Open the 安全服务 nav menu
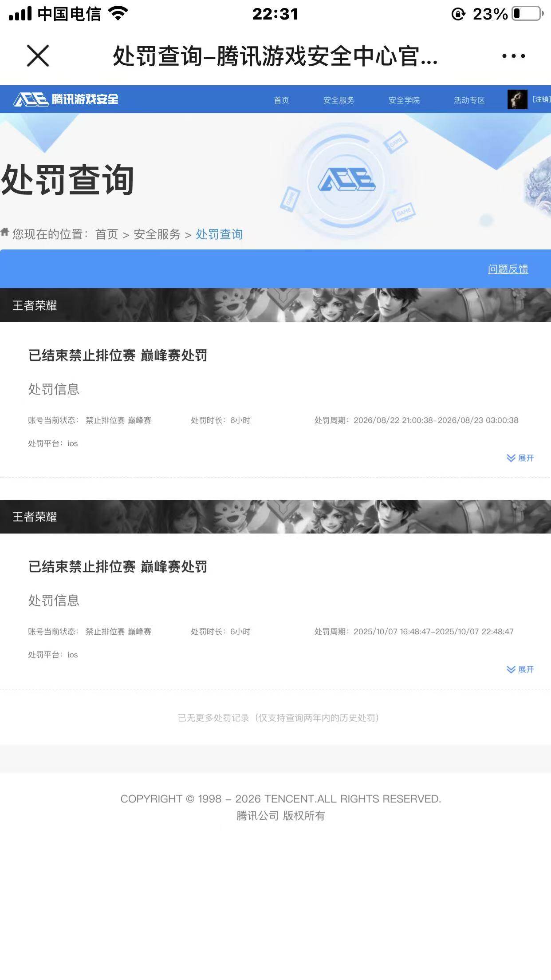 338,100
